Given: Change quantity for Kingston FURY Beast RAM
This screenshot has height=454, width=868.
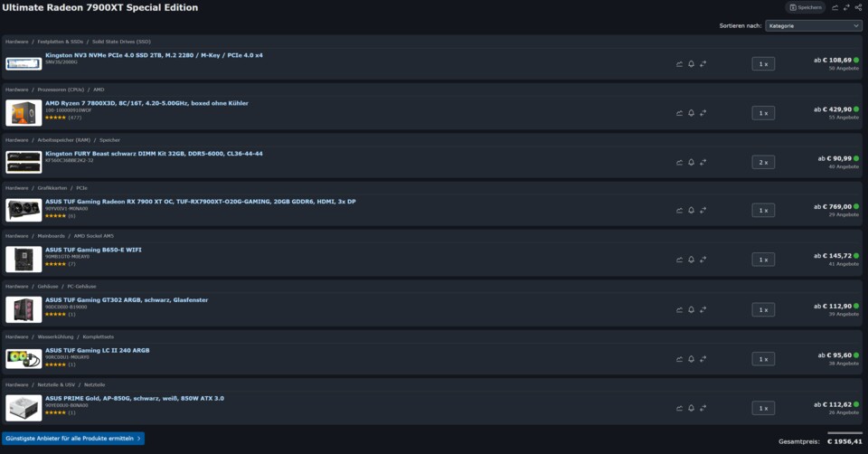Looking at the screenshot, I should (x=763, y=162).
